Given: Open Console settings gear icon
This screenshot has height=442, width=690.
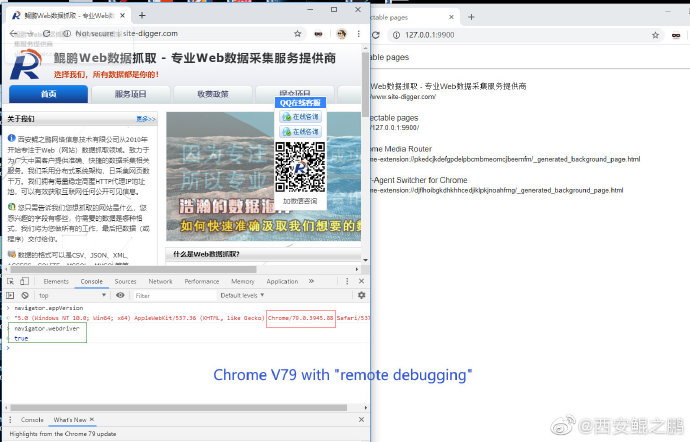Looking at the screenshot, I should (361, 295).
